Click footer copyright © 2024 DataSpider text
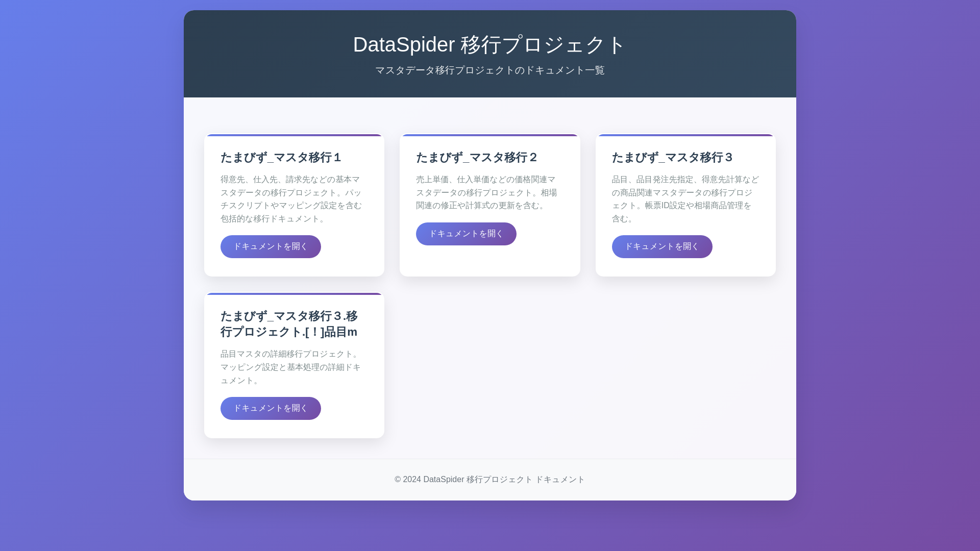 [489, 480]
